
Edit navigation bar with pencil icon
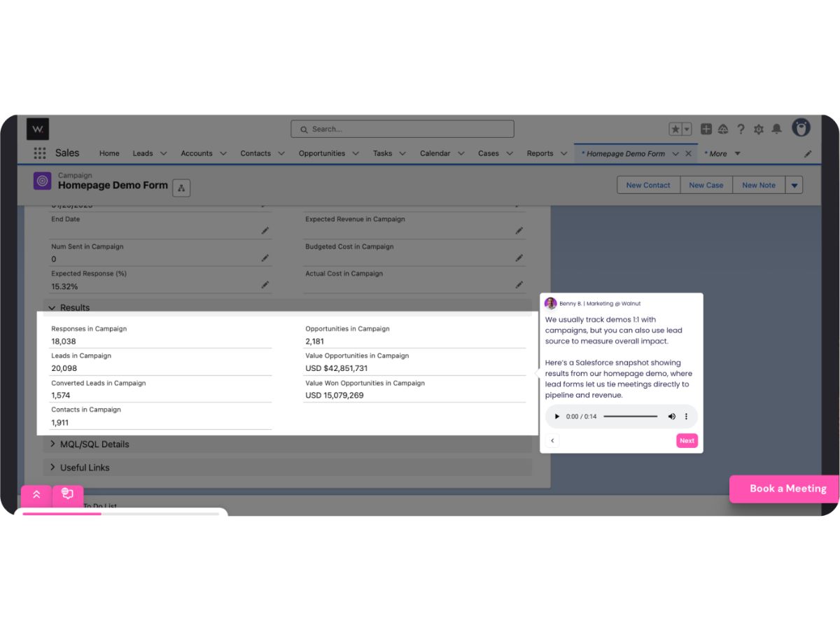tap(808, 154)
